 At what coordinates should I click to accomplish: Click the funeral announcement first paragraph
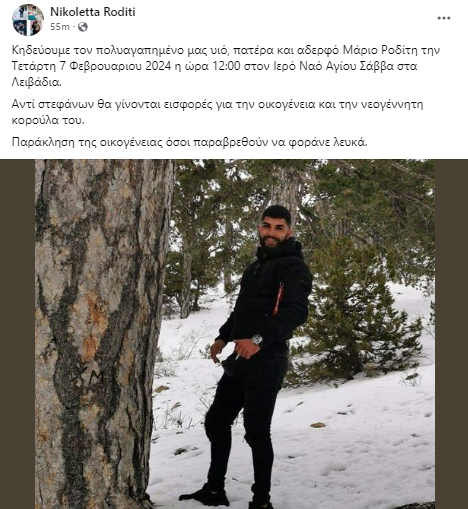coord(226,66)
